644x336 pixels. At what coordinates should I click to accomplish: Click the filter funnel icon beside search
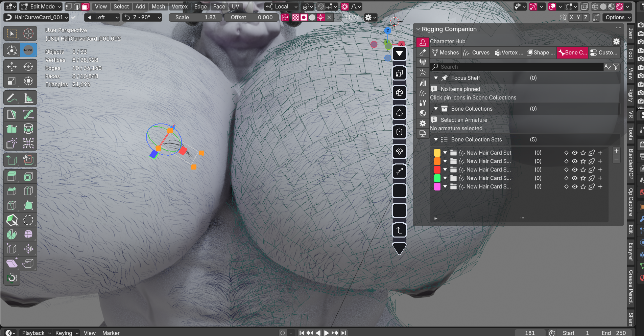tap(616, 67)
